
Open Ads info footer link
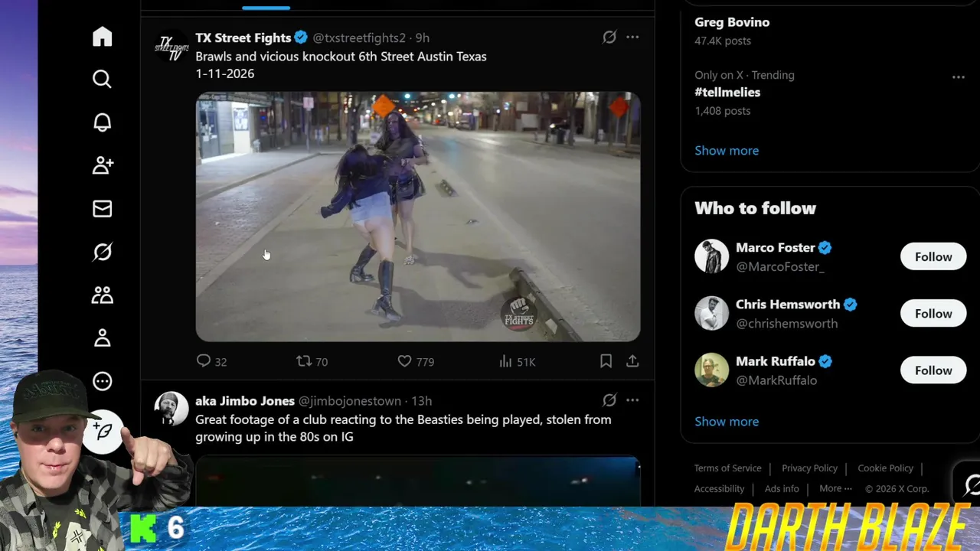[782, 489]
